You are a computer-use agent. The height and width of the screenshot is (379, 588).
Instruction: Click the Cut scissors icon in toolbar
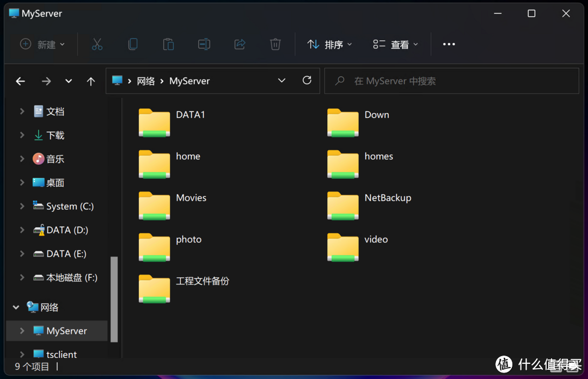pyautogui.click(x=97, y=45)
